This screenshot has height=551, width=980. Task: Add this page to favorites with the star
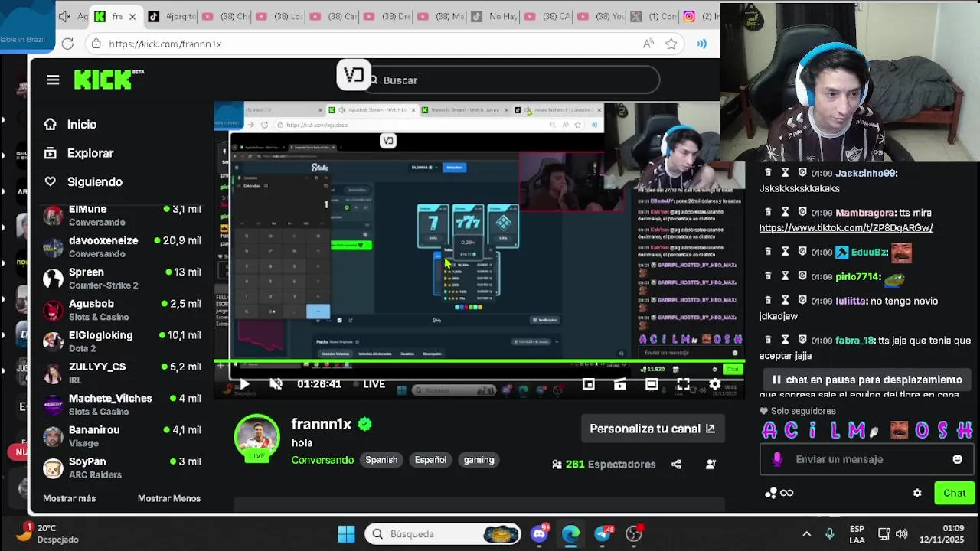pyautogui.click(x=671, y=44)
